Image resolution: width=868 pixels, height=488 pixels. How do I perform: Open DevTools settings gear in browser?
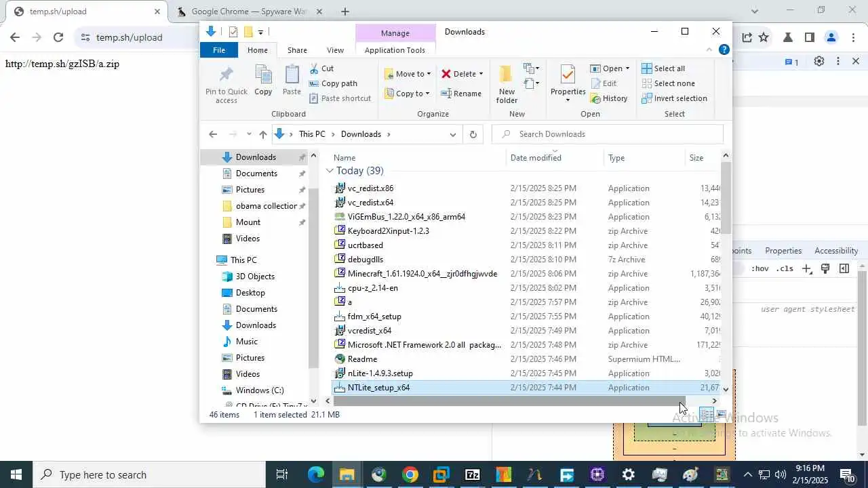coord(819,61)
